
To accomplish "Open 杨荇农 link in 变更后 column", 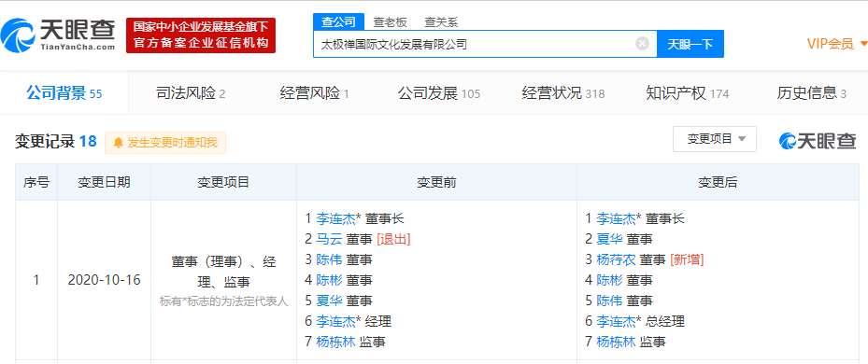I will (616, 259).
